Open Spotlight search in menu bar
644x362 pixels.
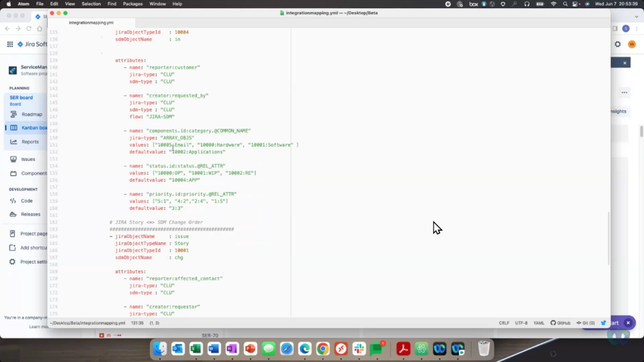(x=565, y=4)
